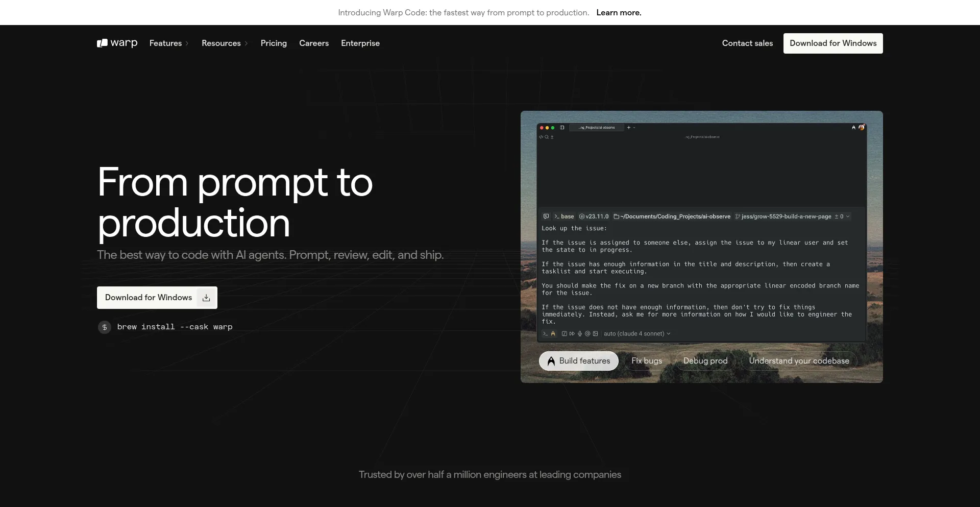The image size is (980, 507).
Task: Click the green maximize dot of the terminal window
Action: (x=553, y=128)
